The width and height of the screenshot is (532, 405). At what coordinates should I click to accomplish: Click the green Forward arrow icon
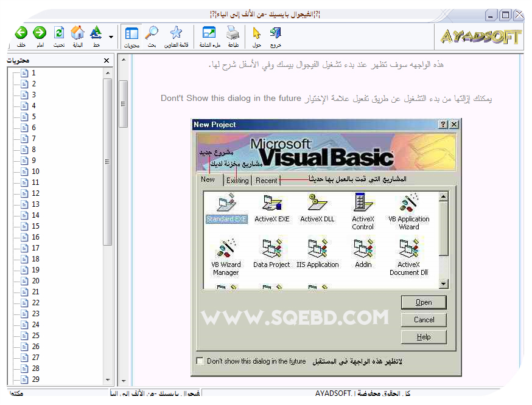pyautogui.click(x=40, y=33)
